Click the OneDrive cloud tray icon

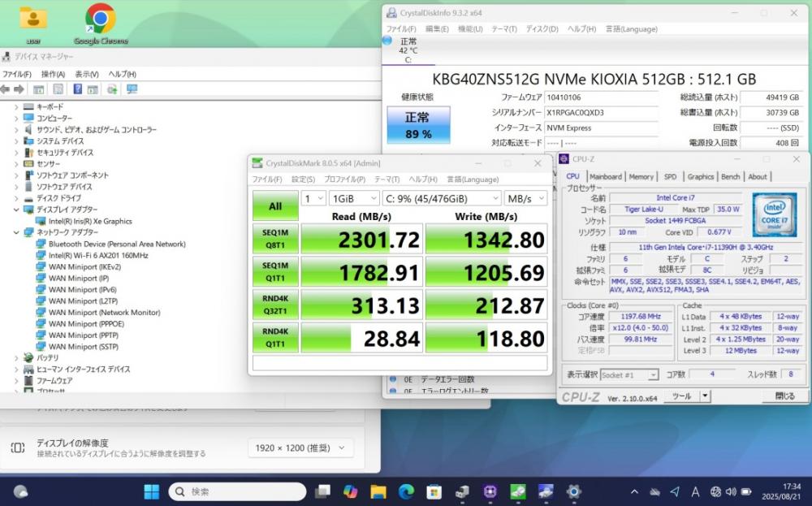655,491
